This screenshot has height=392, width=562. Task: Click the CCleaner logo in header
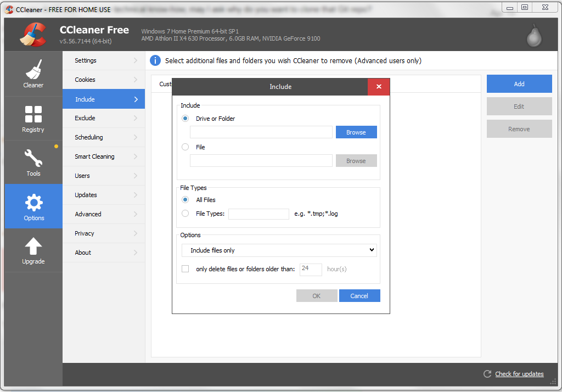coord(33,35)
